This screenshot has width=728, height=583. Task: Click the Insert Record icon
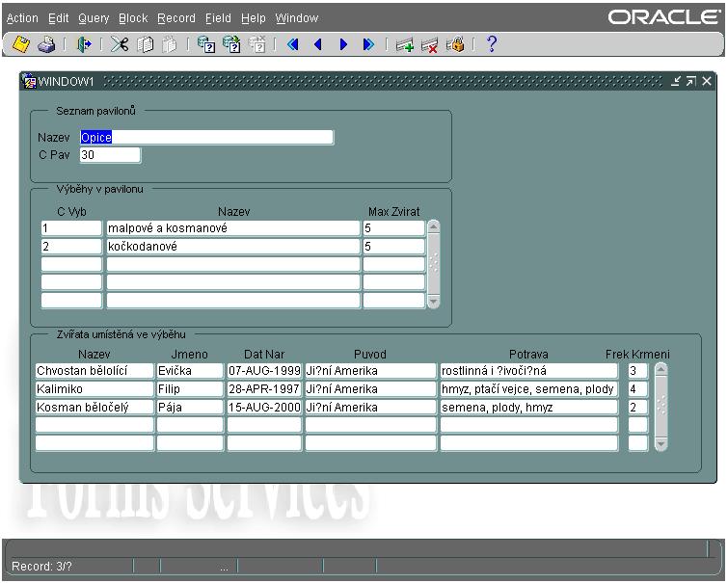click(405, 44)
